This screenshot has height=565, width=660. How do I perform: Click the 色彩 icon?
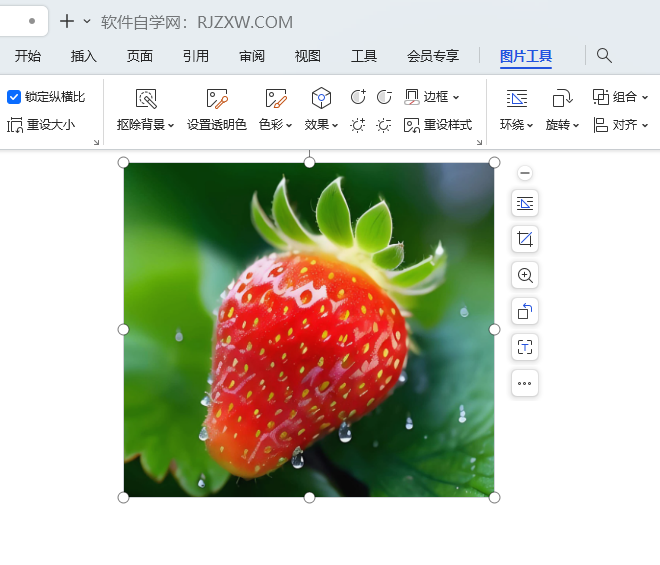pyautogui.click(x=276, y=99)
